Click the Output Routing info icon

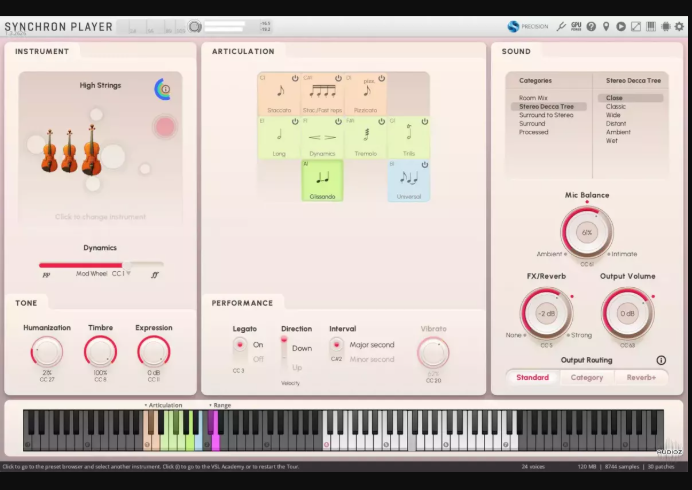click(661, 360)
